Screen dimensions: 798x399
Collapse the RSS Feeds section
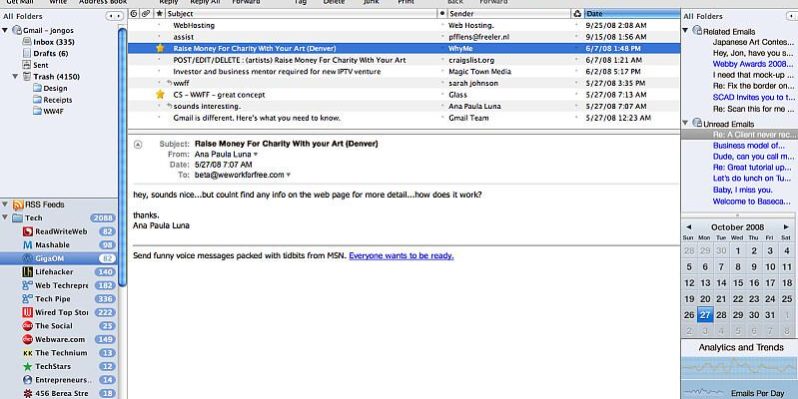click(5, 205)
